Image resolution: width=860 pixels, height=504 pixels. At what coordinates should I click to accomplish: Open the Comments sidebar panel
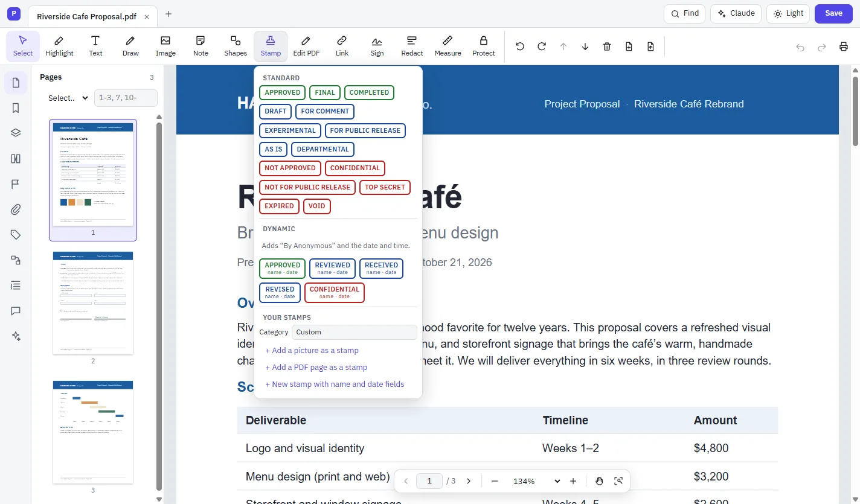pos(16,311)
